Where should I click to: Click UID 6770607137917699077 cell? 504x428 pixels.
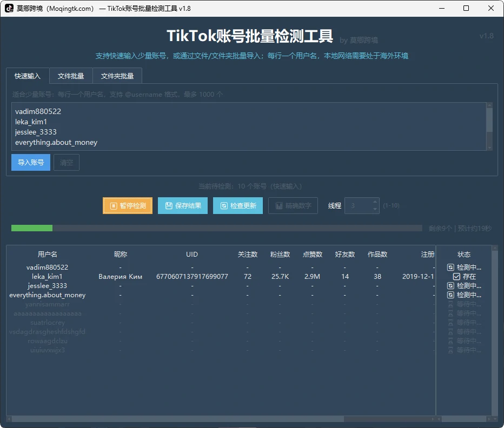point(192,277)
